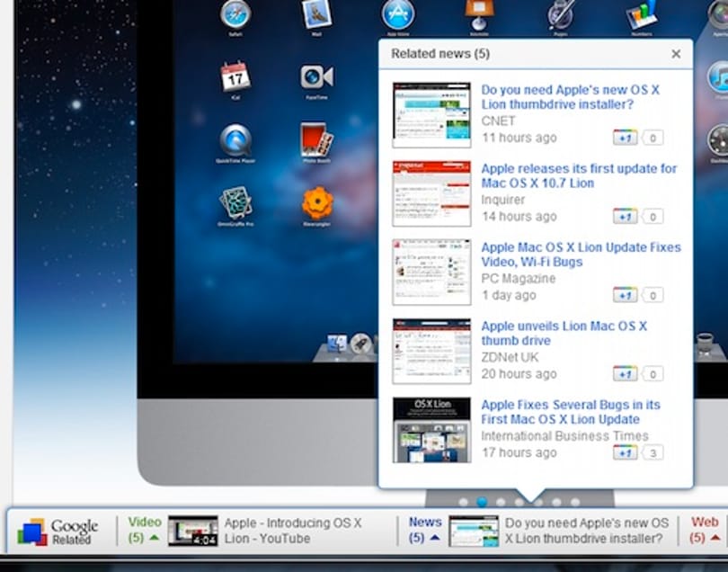Click the "Related news (5)" popup title

point(440,54)
